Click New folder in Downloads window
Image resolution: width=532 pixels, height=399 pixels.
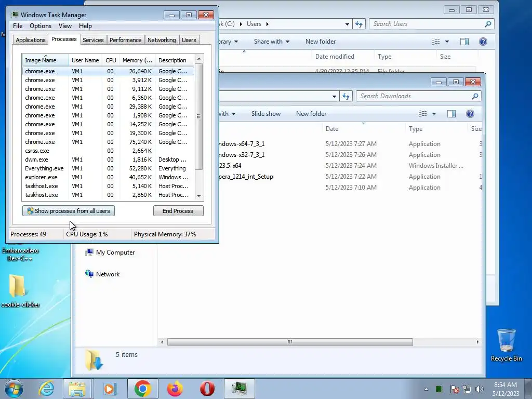311,114
